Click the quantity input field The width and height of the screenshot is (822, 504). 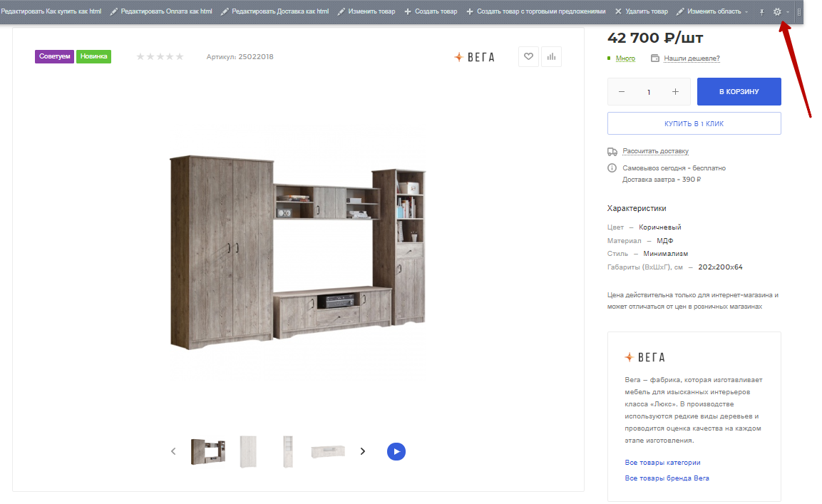pyautogui.click(x=649, y=92)
